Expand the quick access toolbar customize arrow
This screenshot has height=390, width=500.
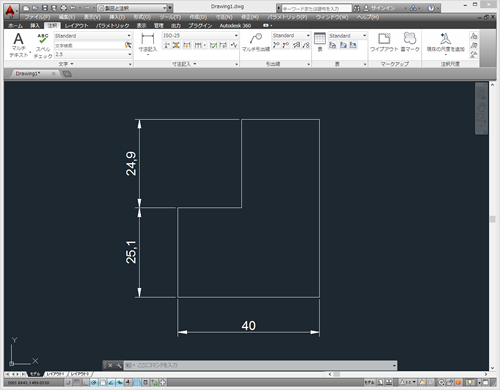click(170, 8)
